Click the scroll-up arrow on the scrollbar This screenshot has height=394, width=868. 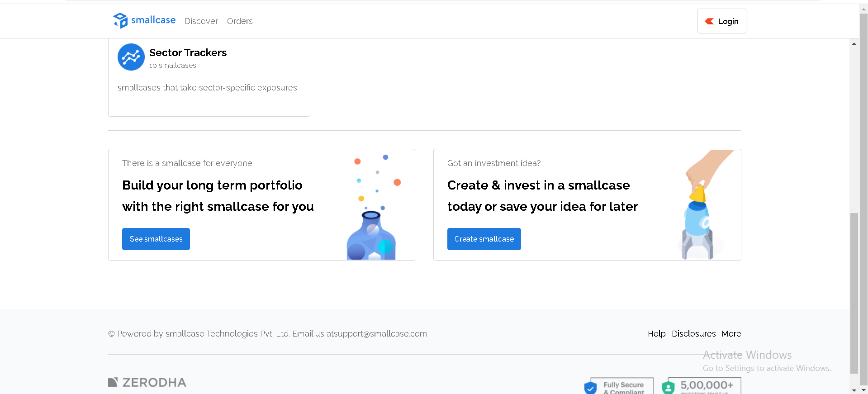[854, 43]
